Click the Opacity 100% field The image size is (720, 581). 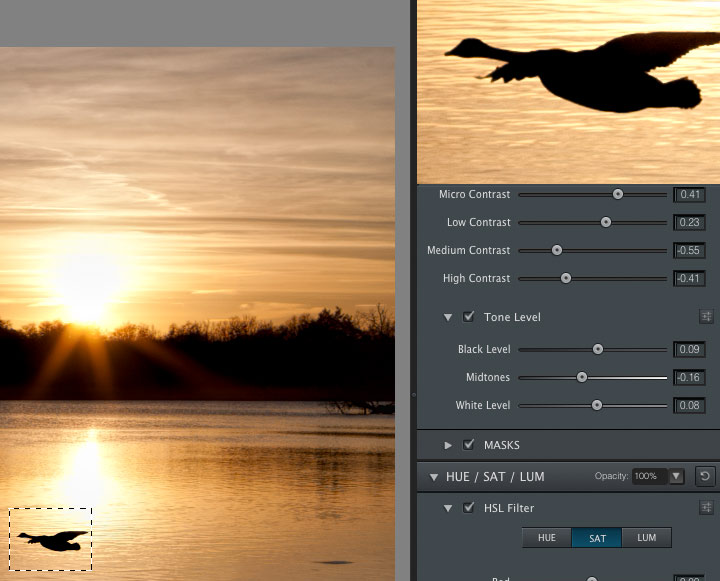click(x=649, y=476)
